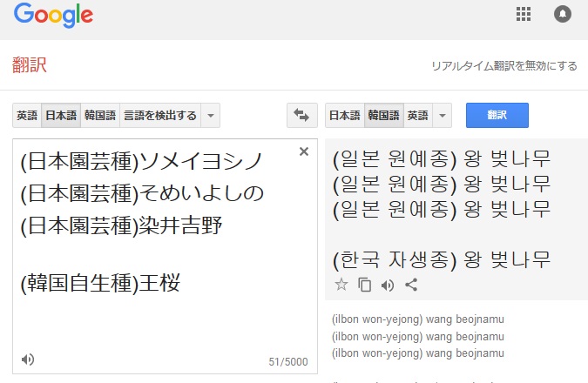Select 英語 as target language
The width and height of the screenshot is (588, 383).
(418, 115)
